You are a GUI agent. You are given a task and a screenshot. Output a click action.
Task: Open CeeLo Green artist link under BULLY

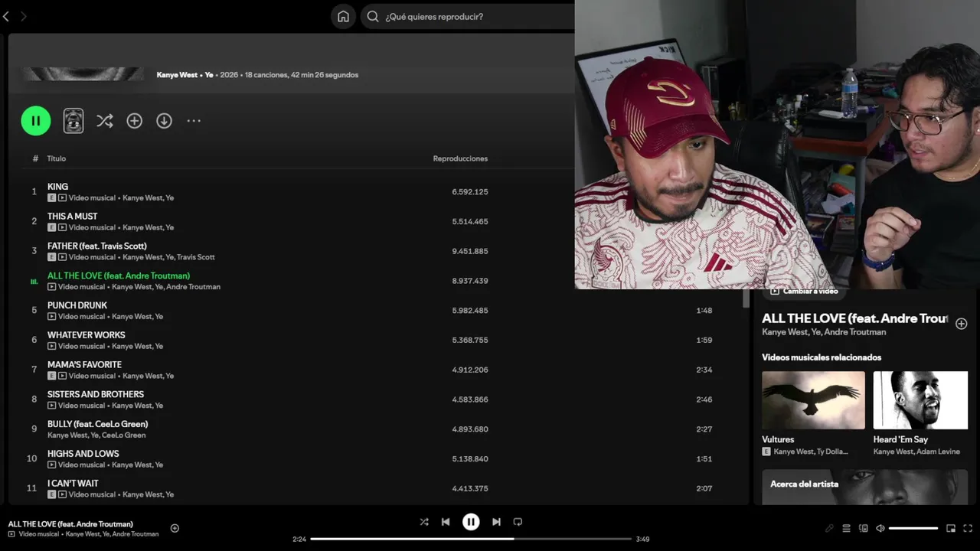(x=123, y=435)
